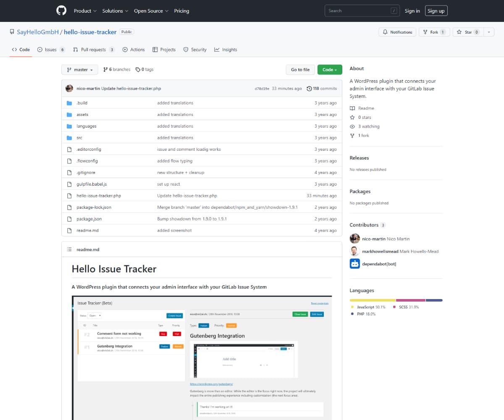Image resolution: width=504 pixels, height=420 pixels.
Task: Click nico-martin avatar in Contributors
Action: pyautogui.click(x=355, y=239)
